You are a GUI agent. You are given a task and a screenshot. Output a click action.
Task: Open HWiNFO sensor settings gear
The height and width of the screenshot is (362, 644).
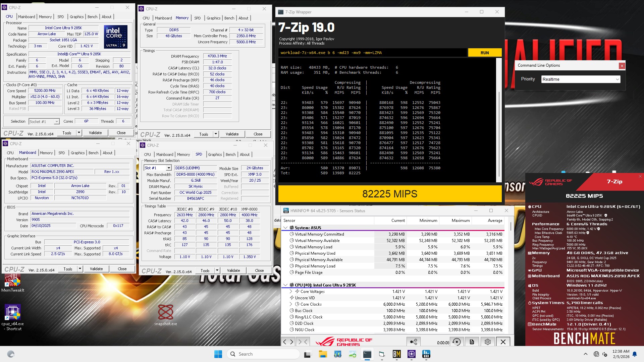(x=488, y=342)
